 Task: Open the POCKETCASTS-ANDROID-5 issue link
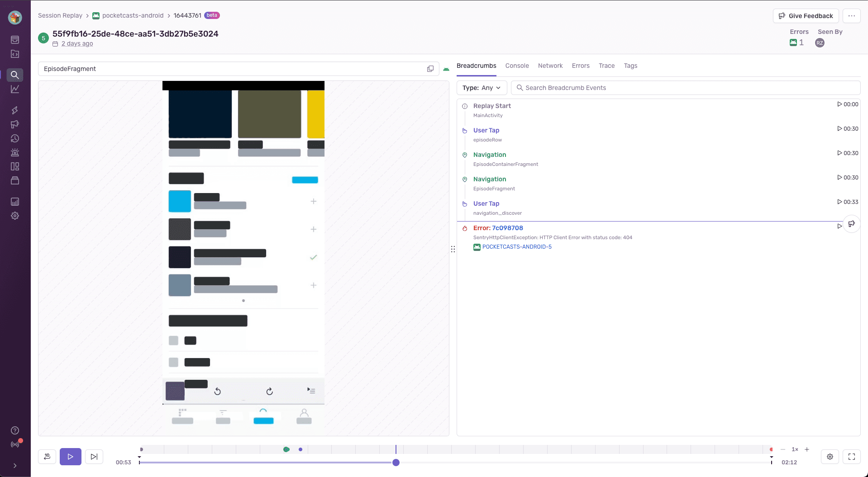tap(517, 247)
